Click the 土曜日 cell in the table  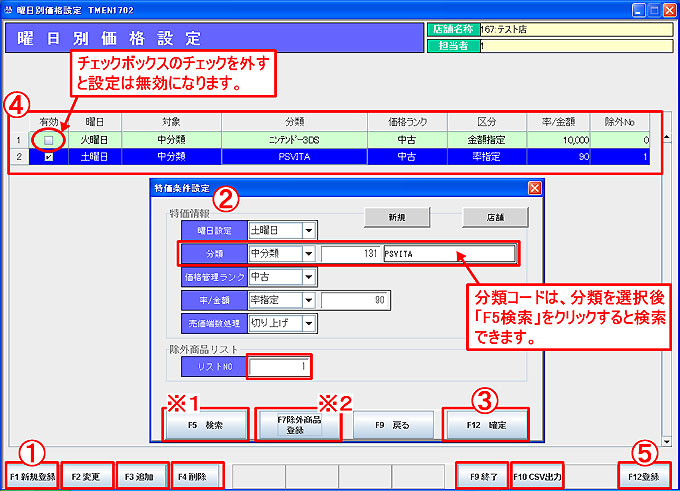(95, 157)
